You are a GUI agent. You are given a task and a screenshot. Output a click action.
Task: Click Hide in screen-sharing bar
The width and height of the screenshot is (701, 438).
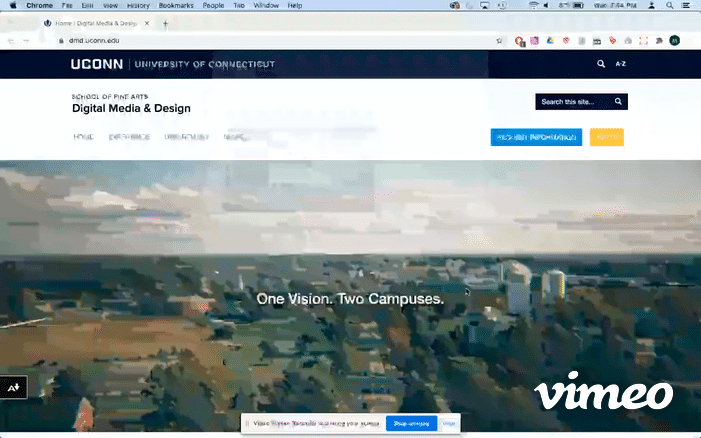449,423
